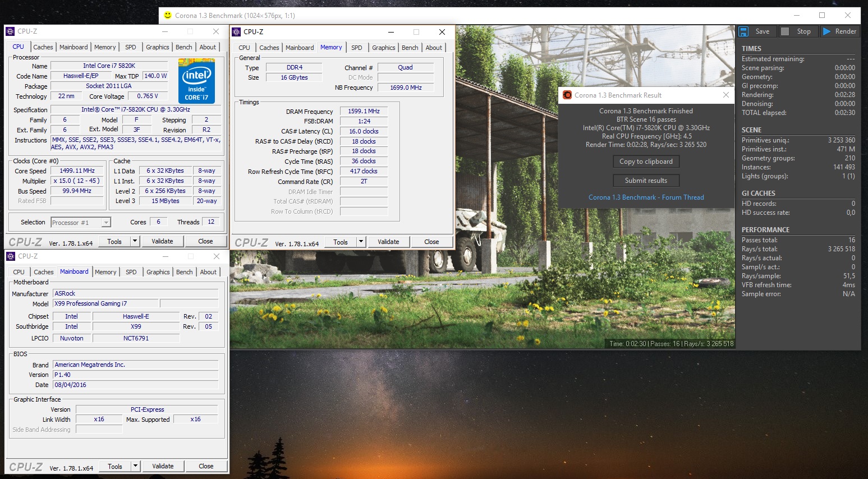
Task: Open the Tools dropdown arrow in the CPU-Z processor window
Action: click(135, 241)
